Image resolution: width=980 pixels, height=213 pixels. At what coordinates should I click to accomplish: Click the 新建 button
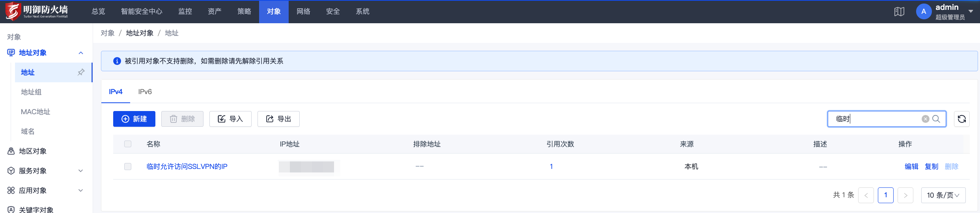point(134,119)
